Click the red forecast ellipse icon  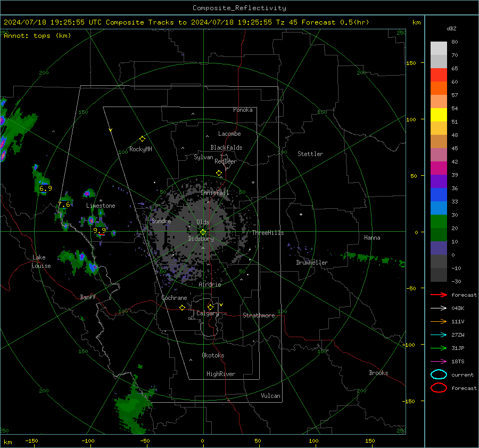click(439, 388)
